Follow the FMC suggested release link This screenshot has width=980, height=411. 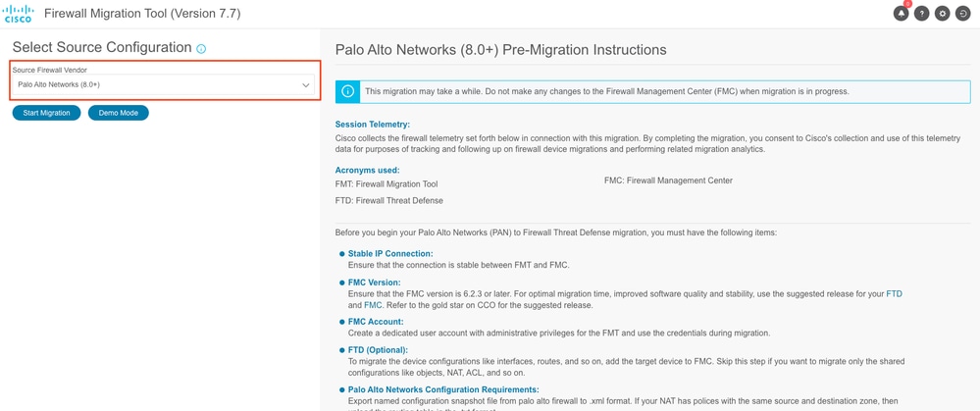pos(373,305)
